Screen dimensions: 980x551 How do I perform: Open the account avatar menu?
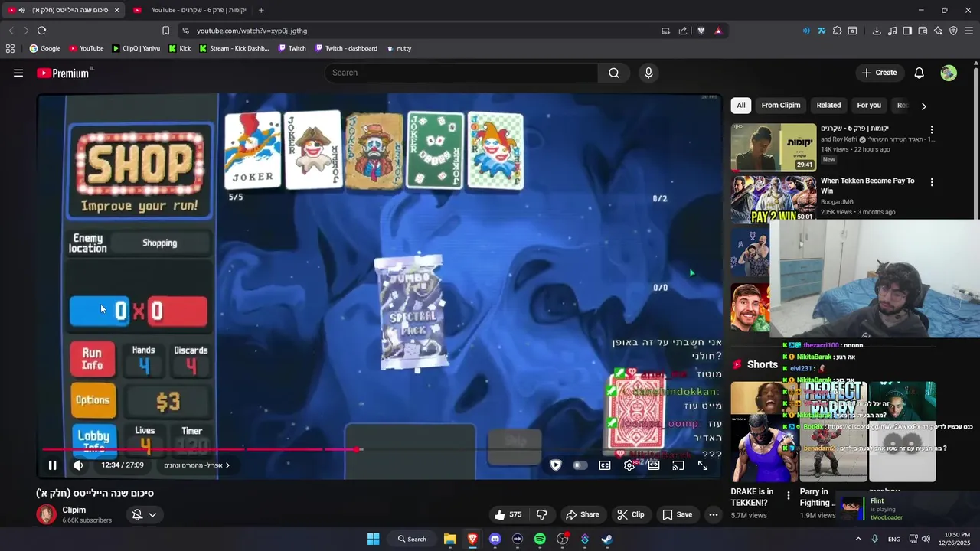pos(949,73)
